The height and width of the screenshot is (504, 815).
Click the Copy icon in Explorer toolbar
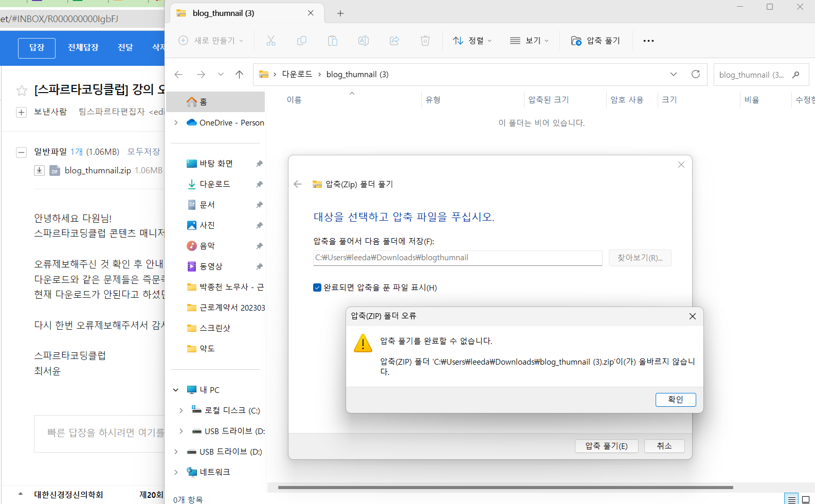pyautogui.click(x=302, y=41)
